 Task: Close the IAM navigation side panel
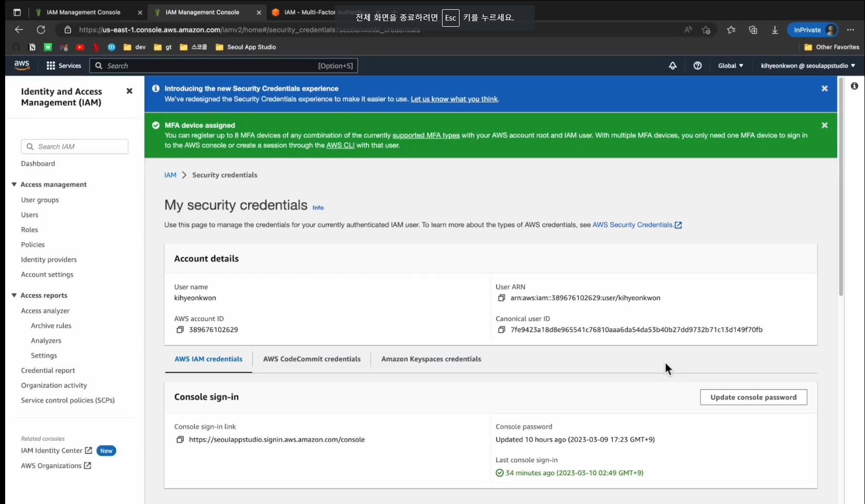point(129,91)
